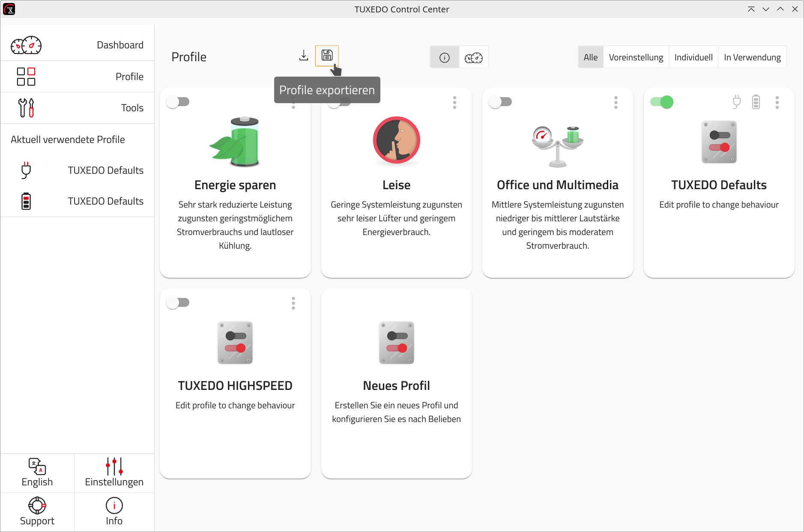Select the Voreinstellung filter tab

[x=636, y=57]
